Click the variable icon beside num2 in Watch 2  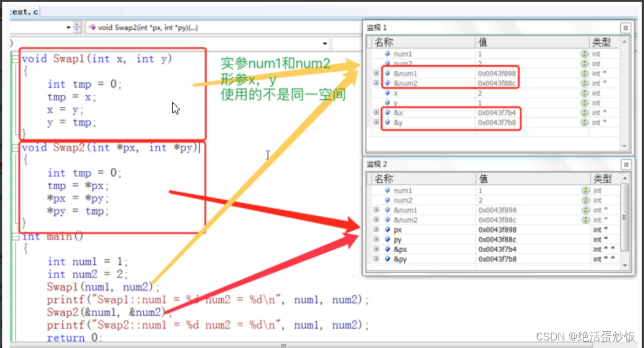point(388,200)
